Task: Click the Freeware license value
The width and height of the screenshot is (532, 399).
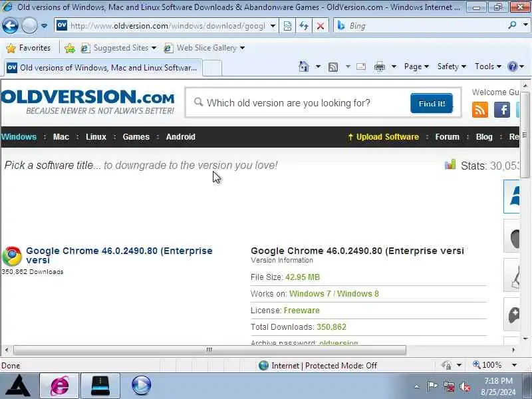Action: [x=302, y=311]
